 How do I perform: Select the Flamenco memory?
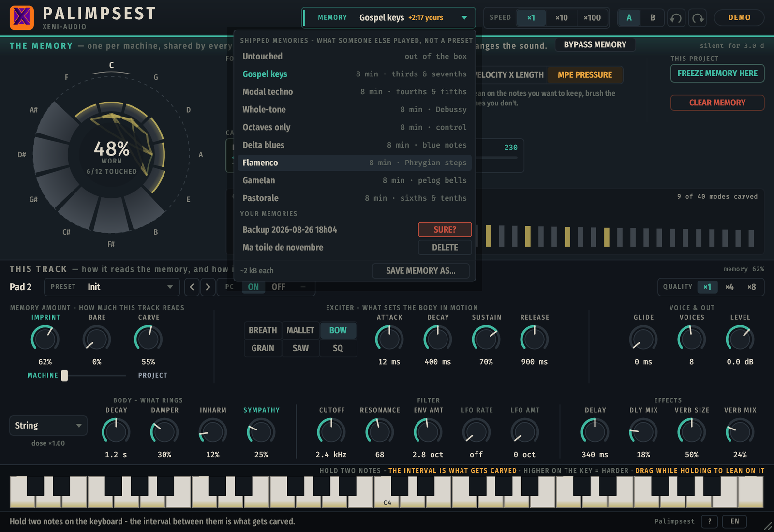click(x=355, y=163)
